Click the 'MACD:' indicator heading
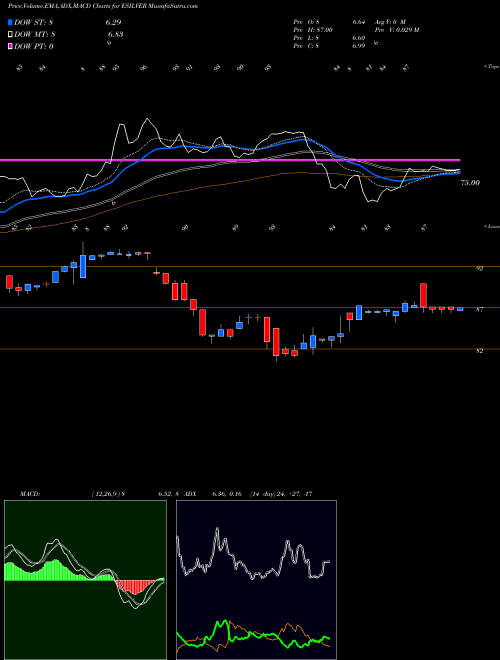The image size is (500, 660). [29, 494]
